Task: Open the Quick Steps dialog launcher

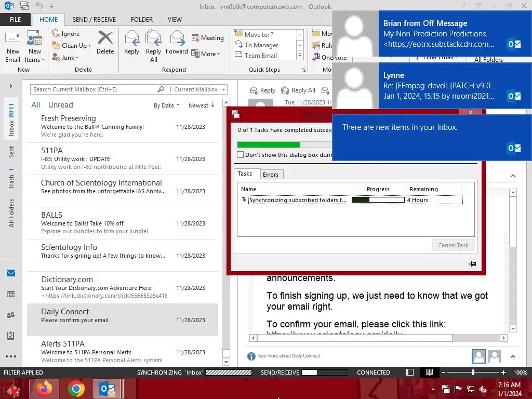Action: [303, 70]
